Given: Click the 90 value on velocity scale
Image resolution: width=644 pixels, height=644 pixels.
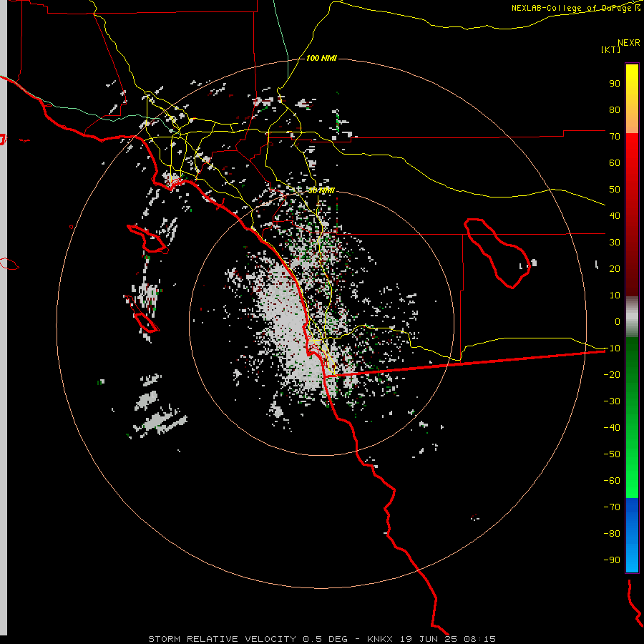Looking at the screenshot, I should click(x=615, y=84).
